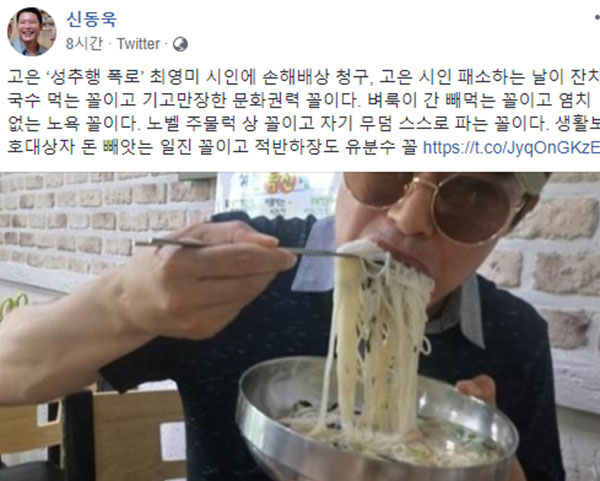Click post text line starting 없는 노욕

pyautogui.click(x=304, y=124)
